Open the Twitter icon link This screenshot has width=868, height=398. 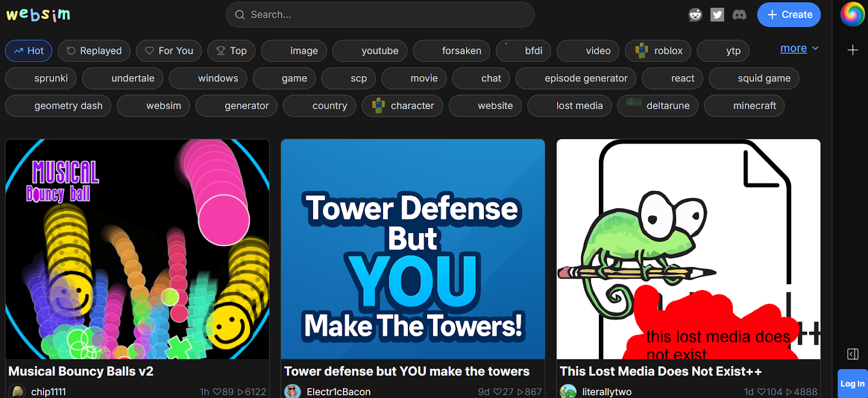click(x=717, y=15)
